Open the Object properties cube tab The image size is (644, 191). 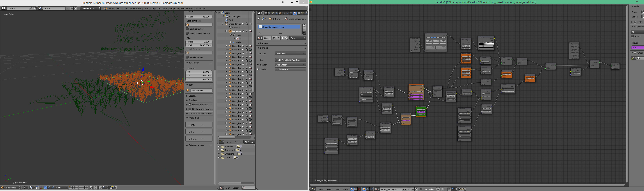coord(280,13)
